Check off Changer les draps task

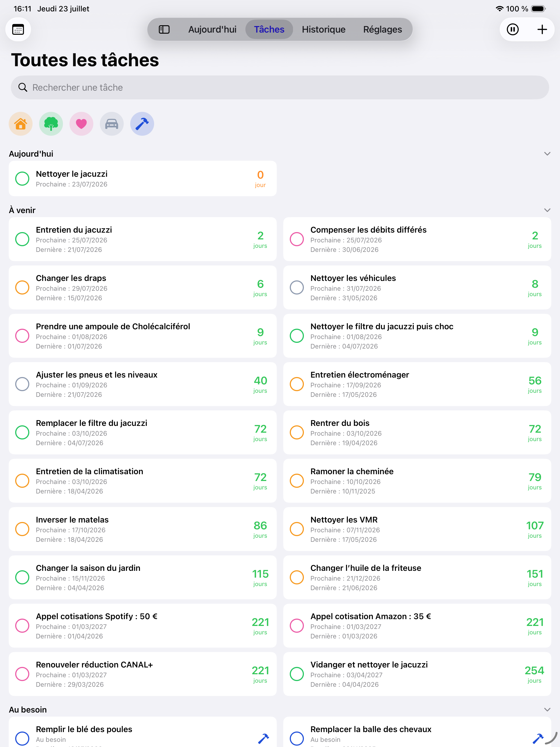(22, 287)
